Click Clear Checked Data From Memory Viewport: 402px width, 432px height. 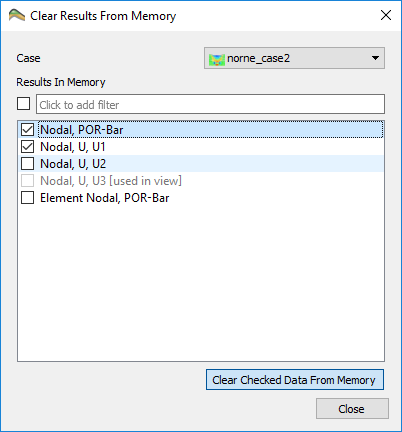[x=295, y=380]
